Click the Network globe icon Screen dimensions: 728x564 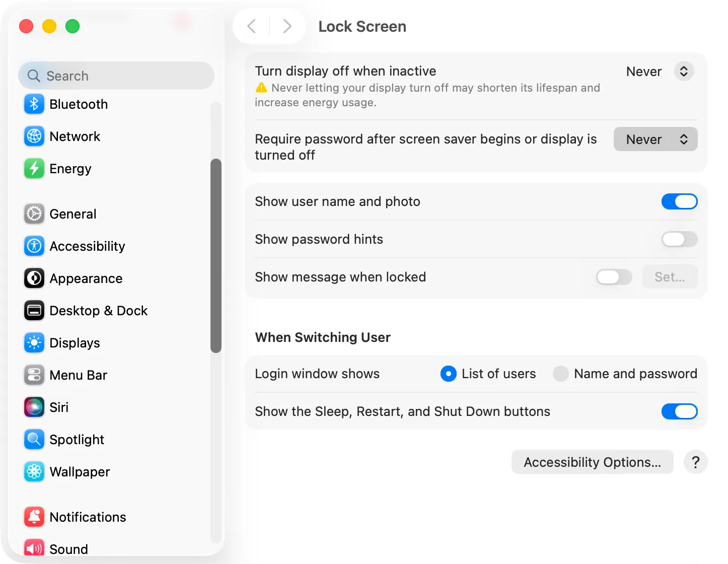34,136
